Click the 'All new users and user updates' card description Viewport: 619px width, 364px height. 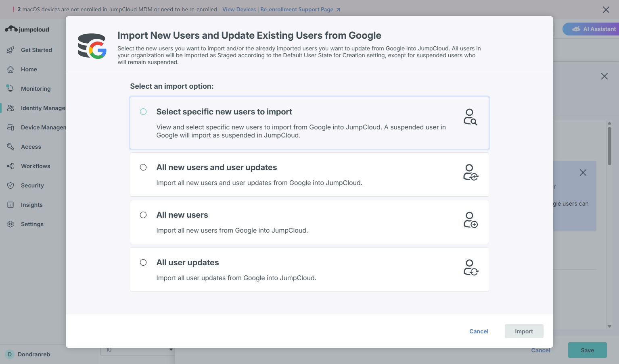[x=259, y=183]
